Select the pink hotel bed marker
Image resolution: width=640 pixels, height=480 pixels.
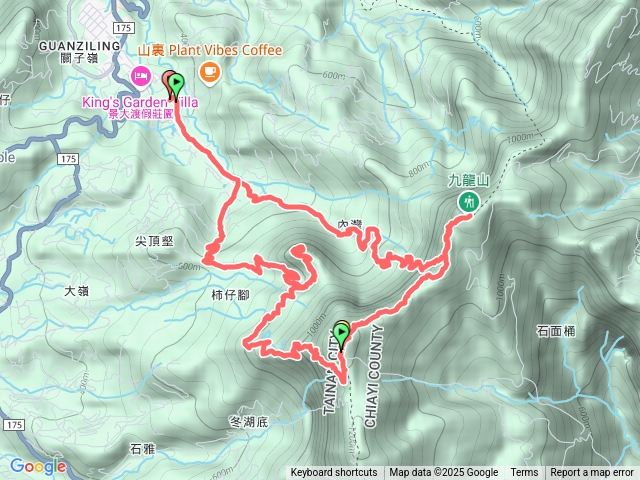(141, 77)
